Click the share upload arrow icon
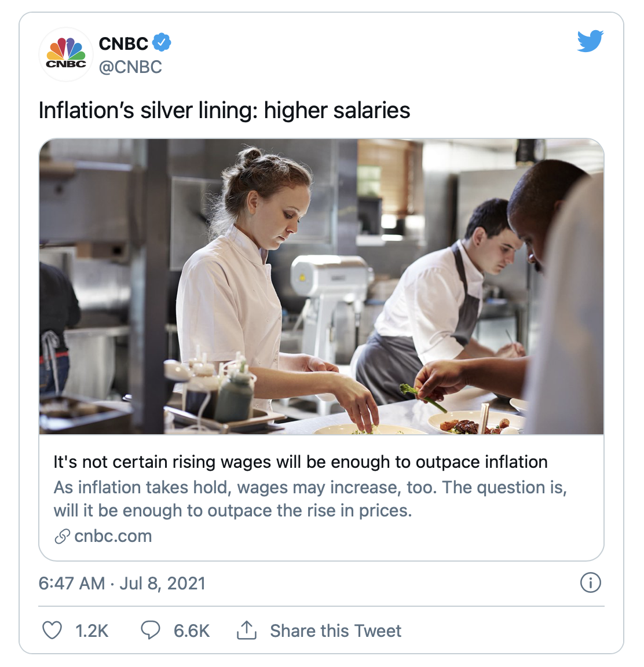The width and height of the screenshot is (644, 667). click(x=246, y=630)
